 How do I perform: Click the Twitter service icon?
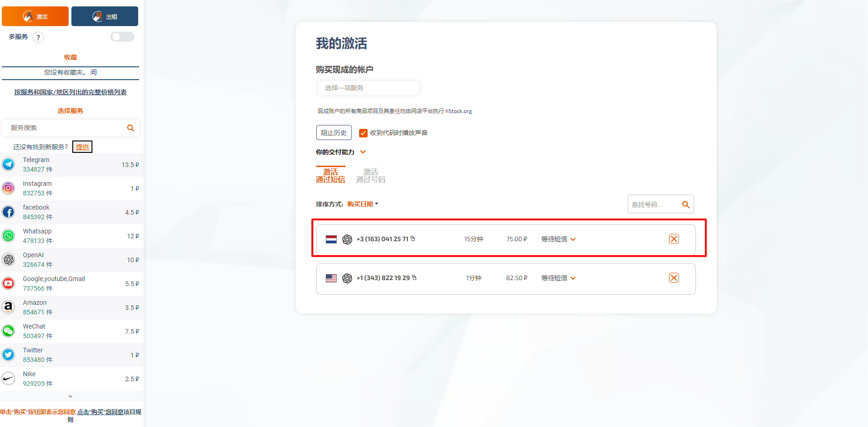click(8, 355)
